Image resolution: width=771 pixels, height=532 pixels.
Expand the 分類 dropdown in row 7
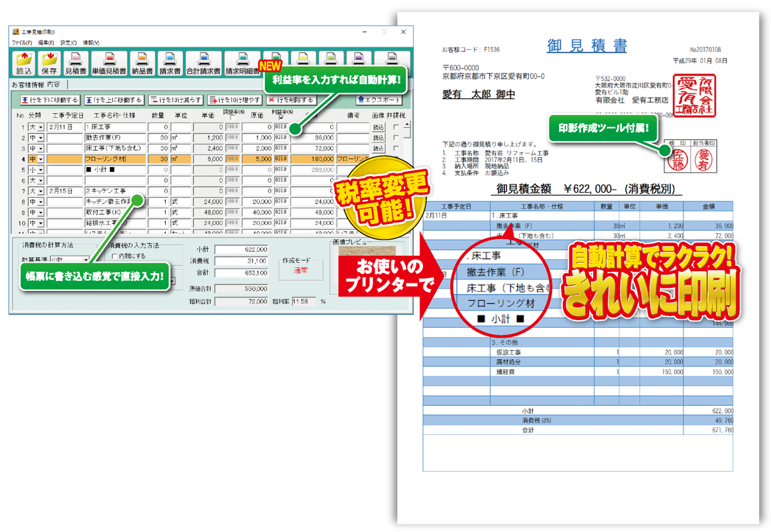tap(40, 191)
